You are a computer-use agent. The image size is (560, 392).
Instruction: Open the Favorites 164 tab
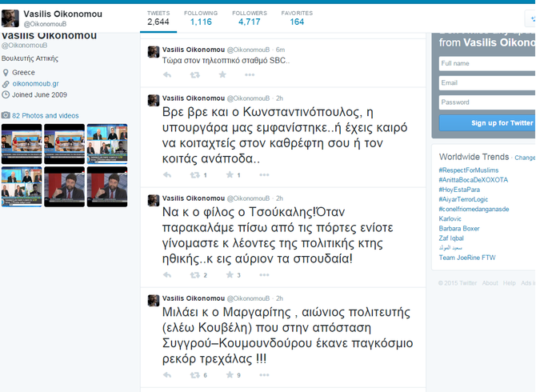tap(297, 18)
